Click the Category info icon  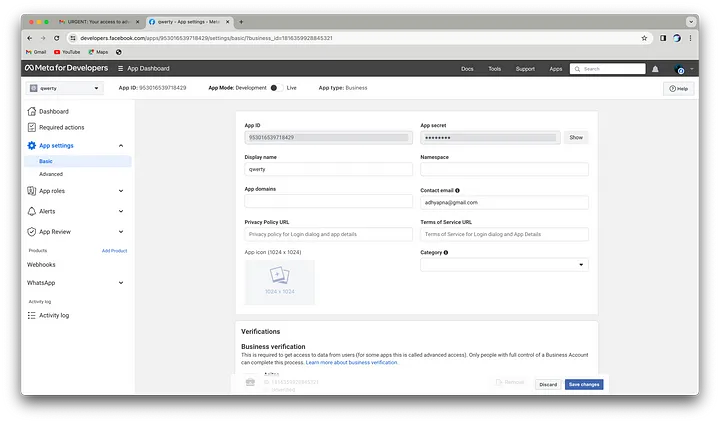tap(446, 252)
